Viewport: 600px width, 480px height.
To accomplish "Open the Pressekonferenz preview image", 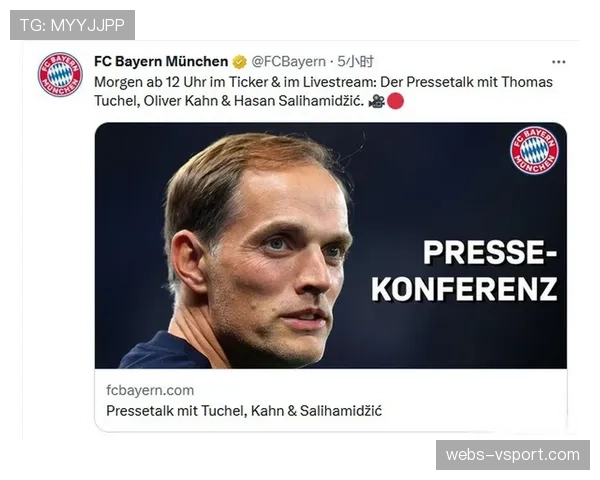I will pos(331,245).
